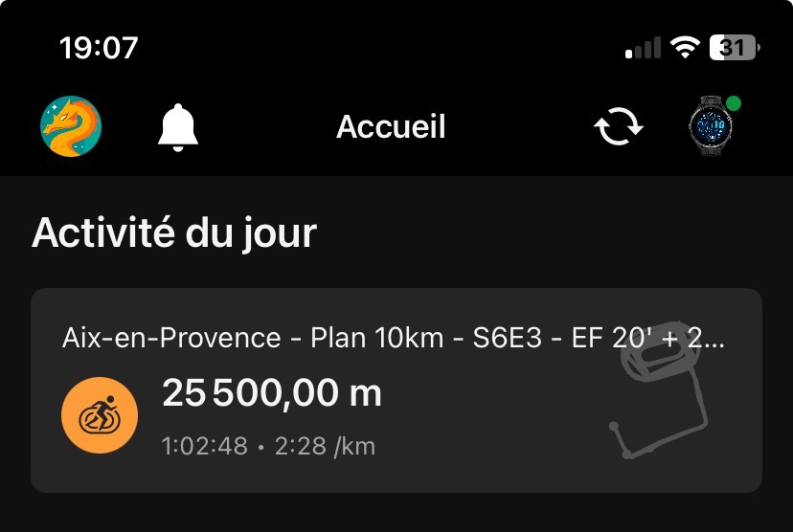
Task: Tap the Activité du jour heading
Action: 174,233
